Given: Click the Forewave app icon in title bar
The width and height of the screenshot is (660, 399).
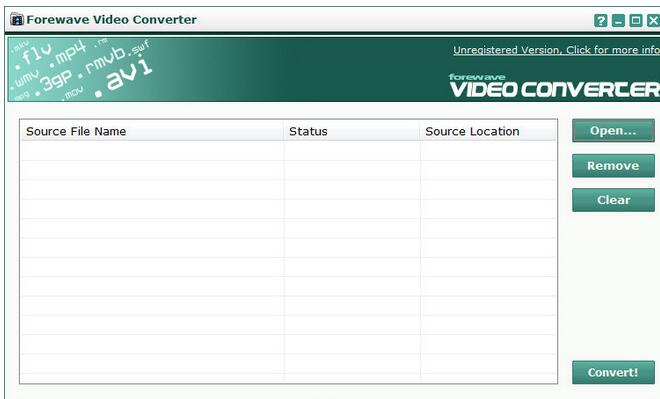Looking at the screenshot, I should click(17, 19).
